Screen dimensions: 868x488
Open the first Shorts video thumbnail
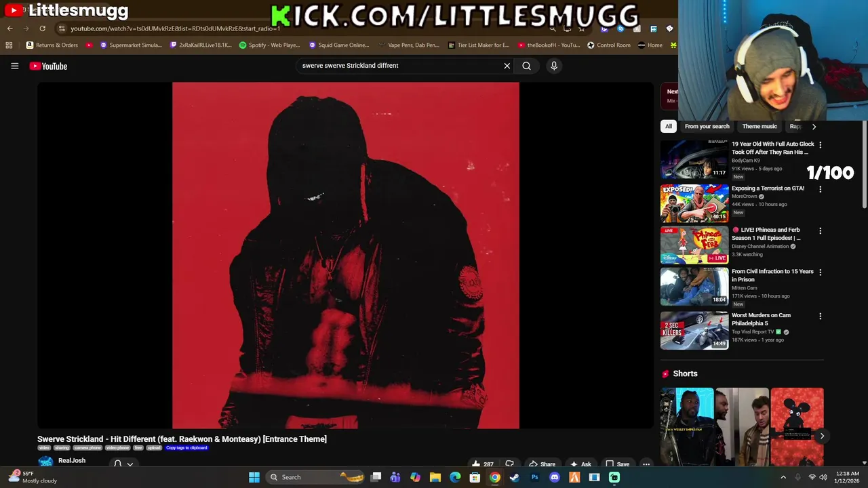687,426
